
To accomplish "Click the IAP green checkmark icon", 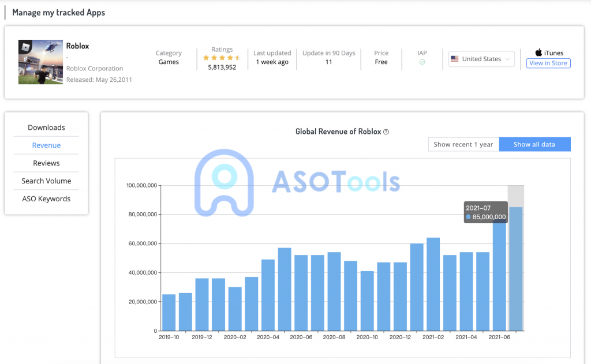I will [x=422, y=62].
